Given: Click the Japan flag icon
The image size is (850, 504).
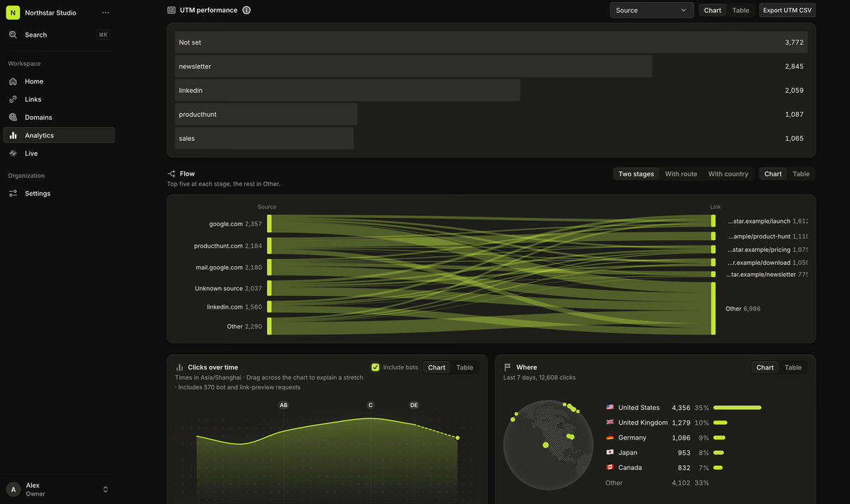Looking at the screenshot, I should coord(610,452).
